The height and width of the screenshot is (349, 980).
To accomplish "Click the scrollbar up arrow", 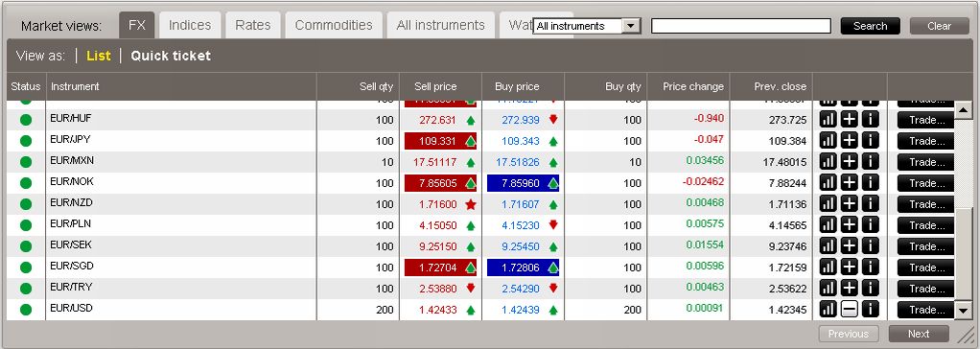I will 963,111.
